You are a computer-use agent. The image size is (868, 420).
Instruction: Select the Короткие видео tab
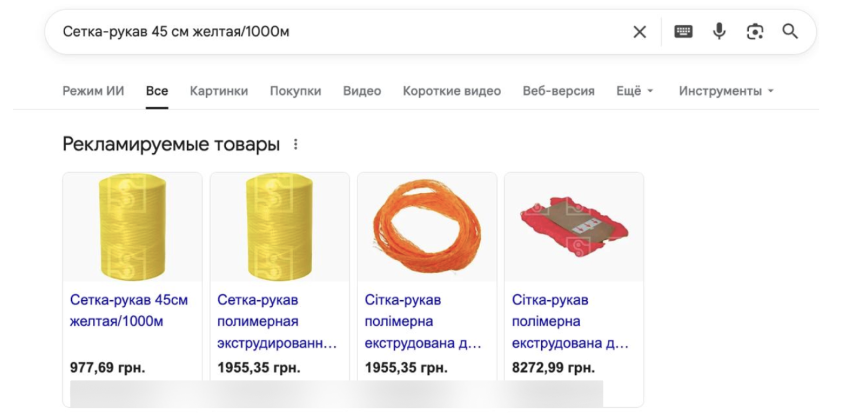pyautogui.click(x=452, y=91)
